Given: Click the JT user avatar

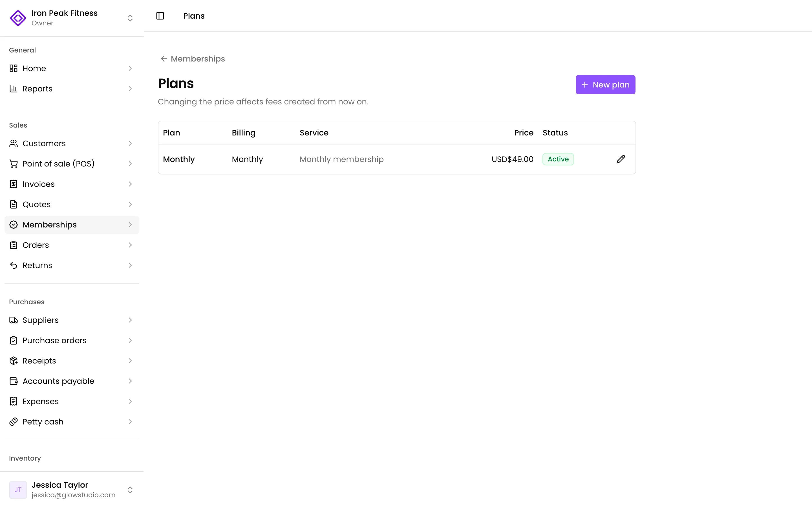Looking at the screenshot, I should click(x=18, y=490).
